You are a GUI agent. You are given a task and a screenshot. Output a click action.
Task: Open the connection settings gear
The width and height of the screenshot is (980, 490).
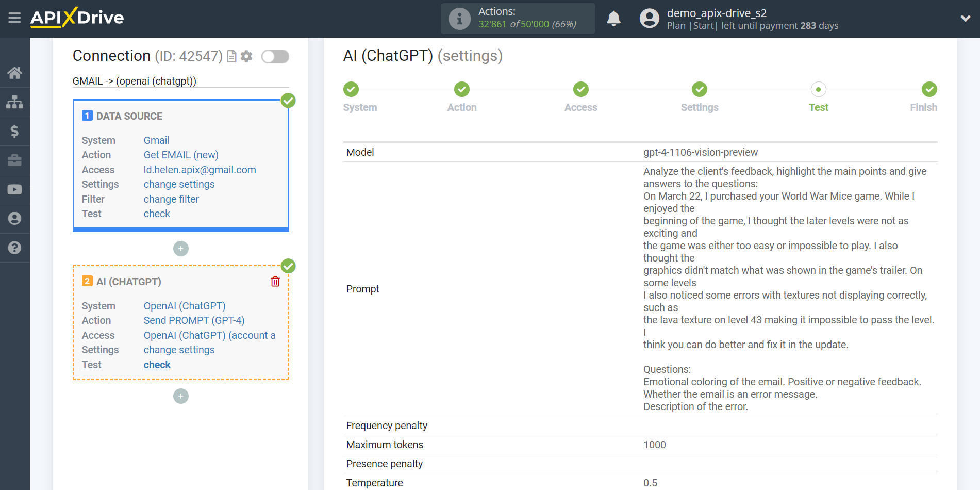click(246, 56)
